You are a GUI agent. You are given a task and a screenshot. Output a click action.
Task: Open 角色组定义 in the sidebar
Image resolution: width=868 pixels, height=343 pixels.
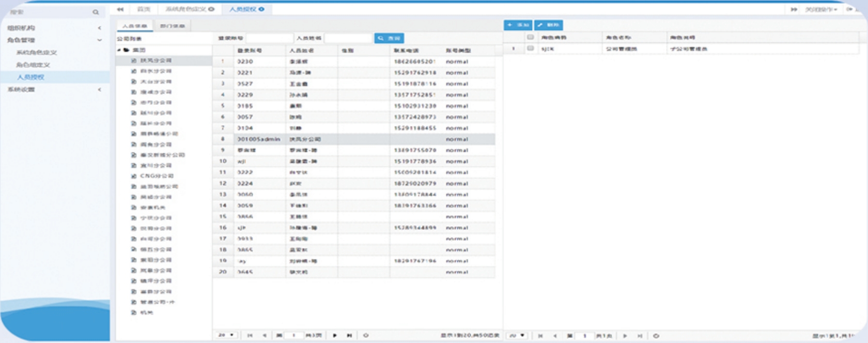pos(33,65)
